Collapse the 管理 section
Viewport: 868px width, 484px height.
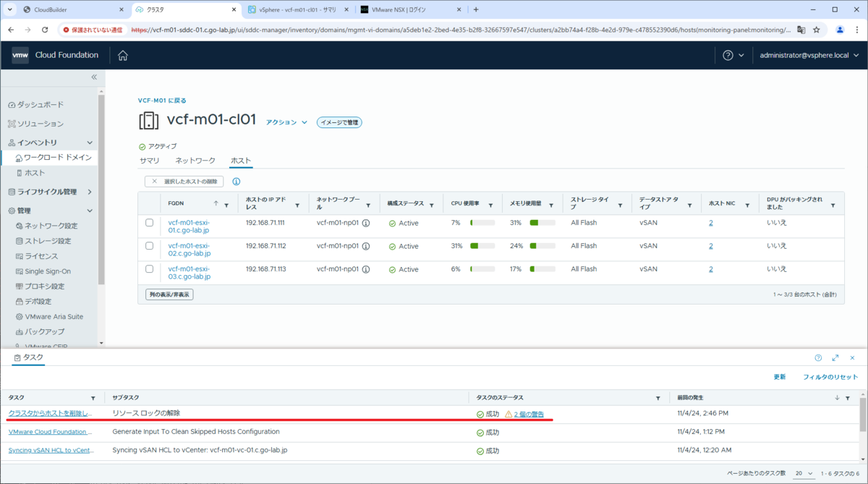[90, 211]
